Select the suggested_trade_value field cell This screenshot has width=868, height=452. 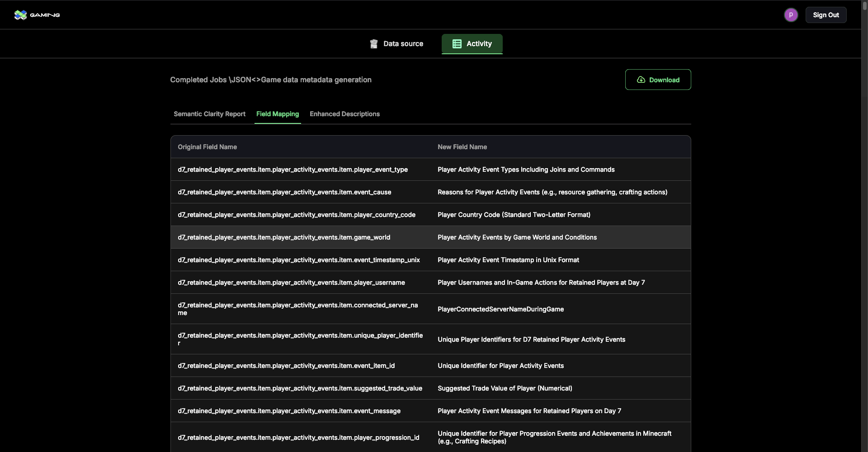(301, 388)
